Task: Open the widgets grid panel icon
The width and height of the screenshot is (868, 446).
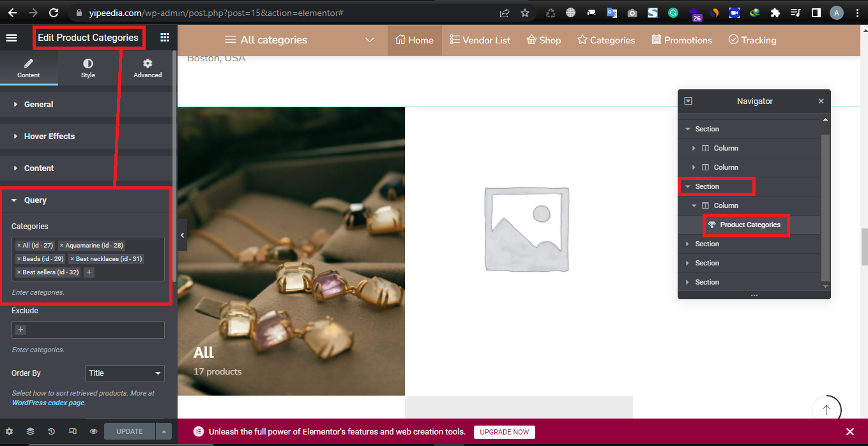Action: coord(165,38)
